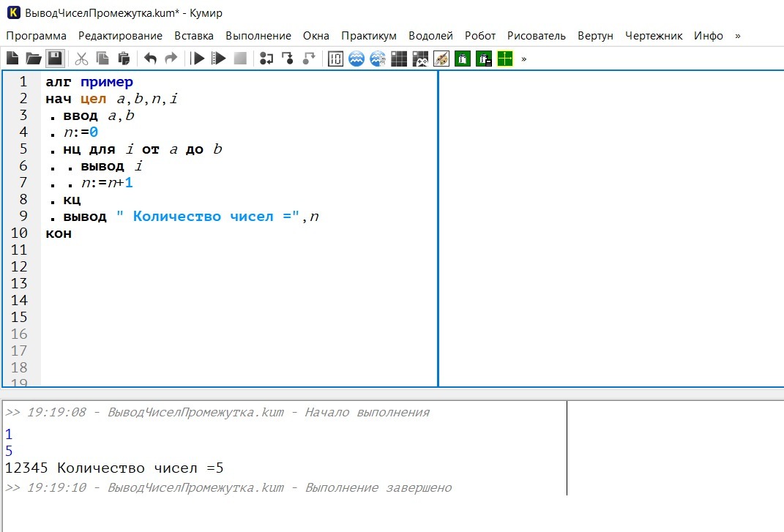The image size is (784, 532).
Task: Open the Chertezhnik green crosshair icon
Action: click(505, 59)
